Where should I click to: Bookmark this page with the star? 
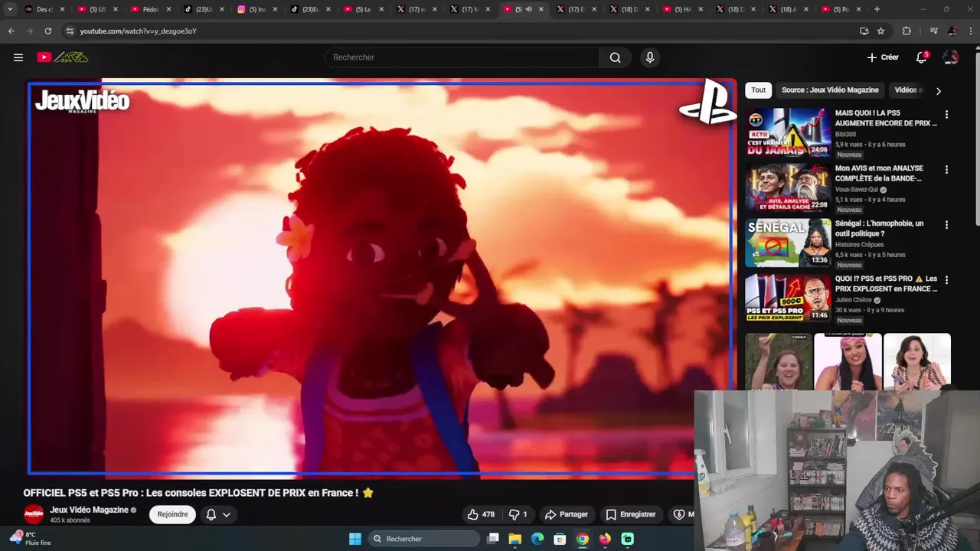click(x=880, y=31)
